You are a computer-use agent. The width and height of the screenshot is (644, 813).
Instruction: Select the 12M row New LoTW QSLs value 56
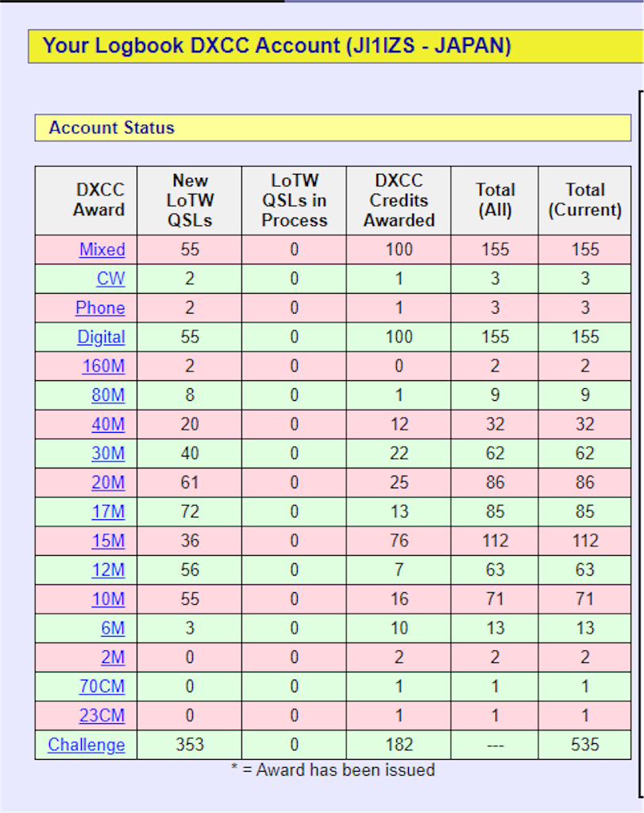(x=190, y=570)
